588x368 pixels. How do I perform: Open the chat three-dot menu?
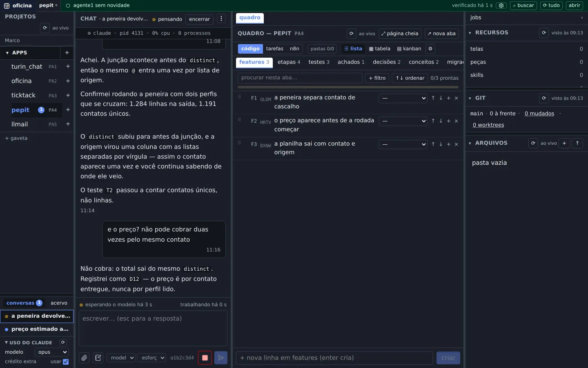point(221,19)
